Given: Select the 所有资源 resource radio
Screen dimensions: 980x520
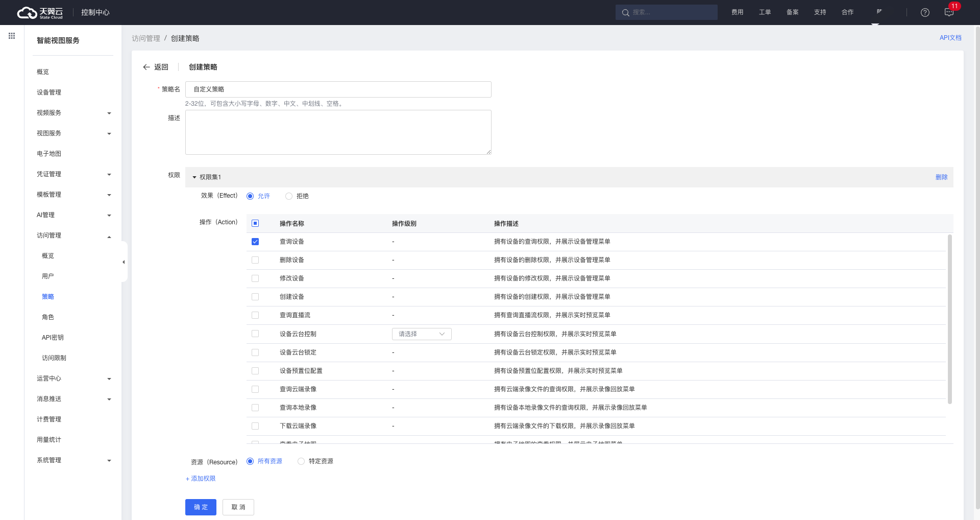Looking at the screenshot, I should [250, 461].
